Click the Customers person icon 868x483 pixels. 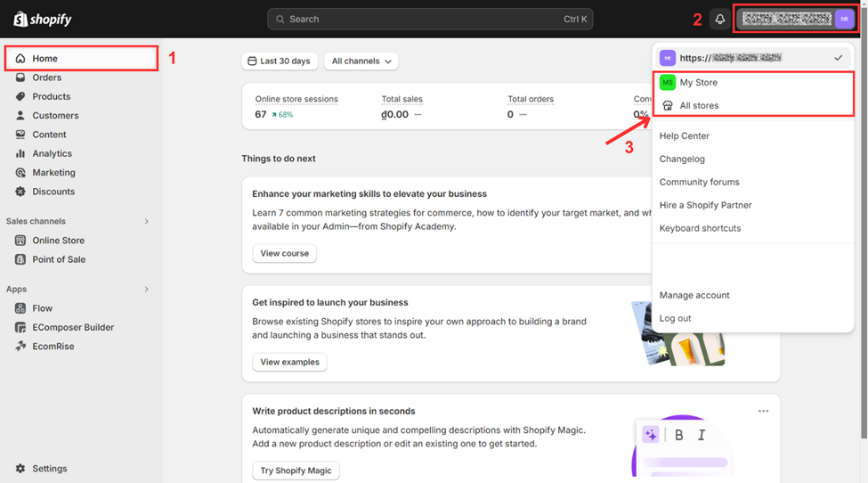[20, 115]
